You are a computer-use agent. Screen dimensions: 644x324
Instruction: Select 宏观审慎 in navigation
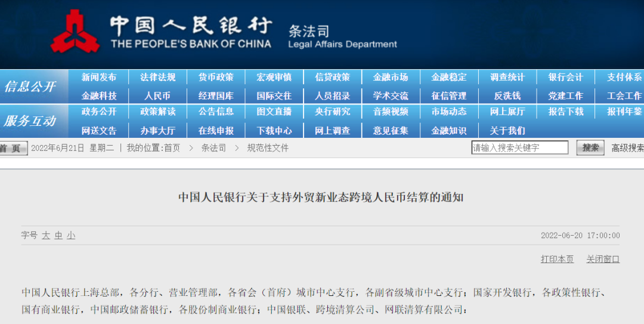pyautogui.click(x=274, y=78)
